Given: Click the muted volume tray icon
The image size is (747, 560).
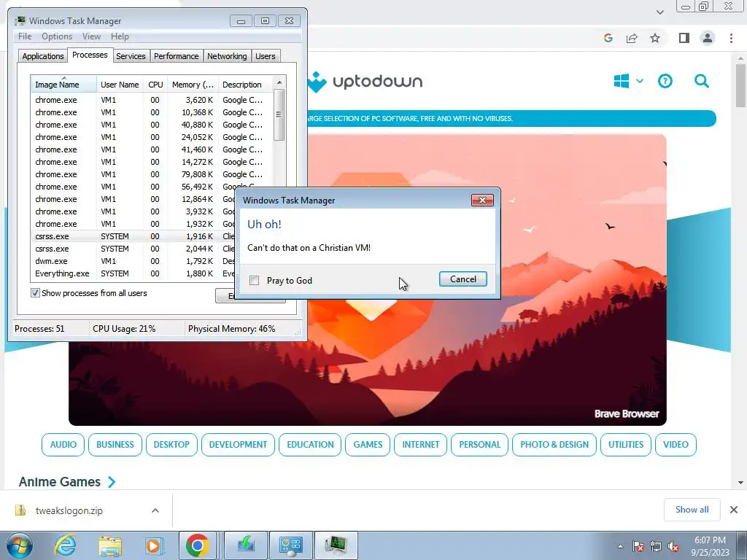Looking at the screenshot, I should pos(673,547).
